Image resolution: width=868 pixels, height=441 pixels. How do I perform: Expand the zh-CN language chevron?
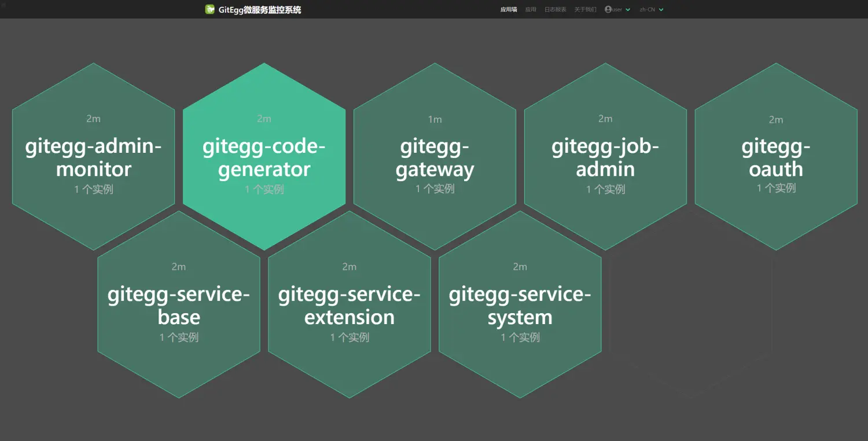pyautogui.click(x=661, y=10)
